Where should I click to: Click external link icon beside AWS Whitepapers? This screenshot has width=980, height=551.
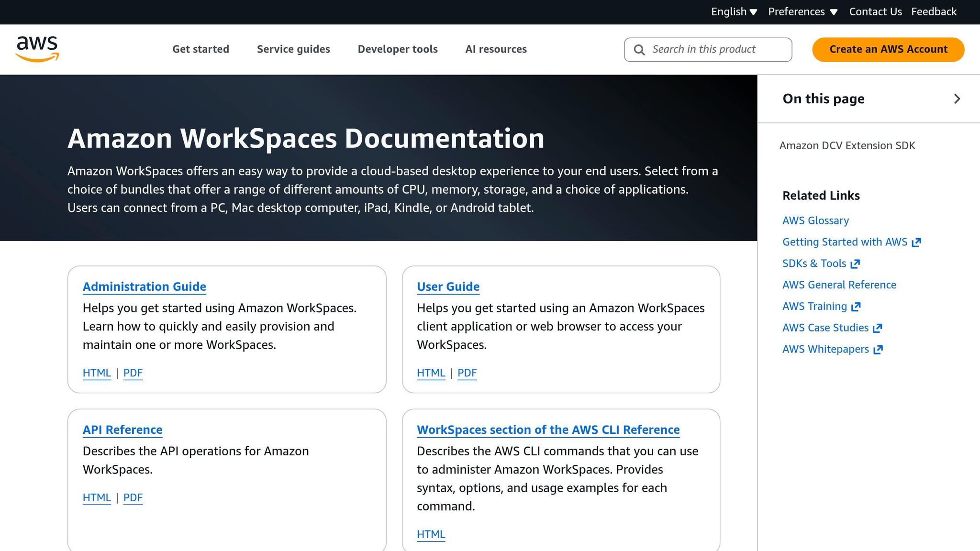click(x=878, y=350)
